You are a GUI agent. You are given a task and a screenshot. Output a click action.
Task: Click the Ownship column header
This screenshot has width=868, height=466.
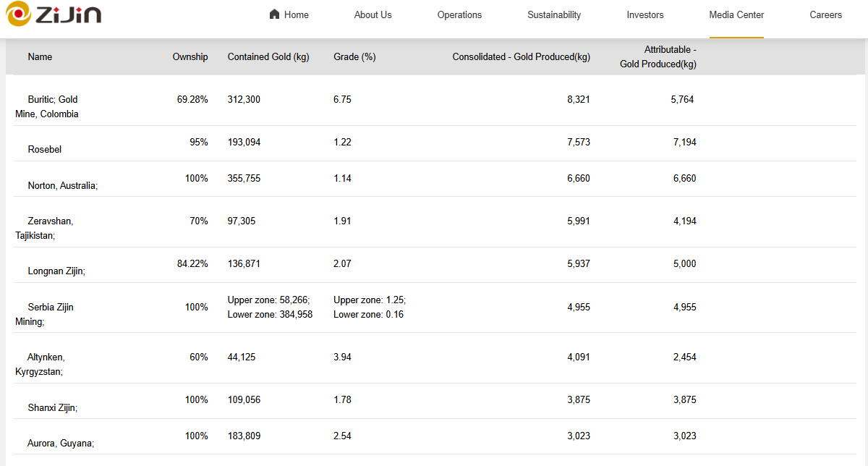coord(190,56)
